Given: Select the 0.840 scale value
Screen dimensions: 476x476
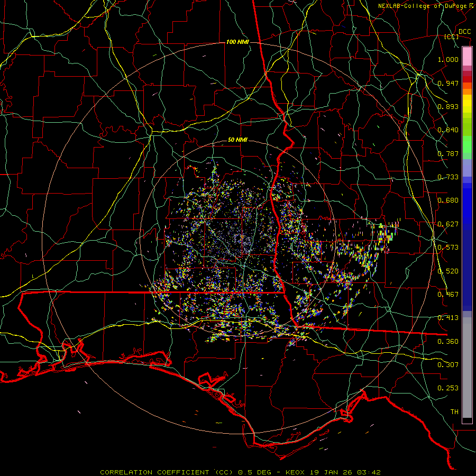Looking at the screenshot, I should (x=448, y=130).
